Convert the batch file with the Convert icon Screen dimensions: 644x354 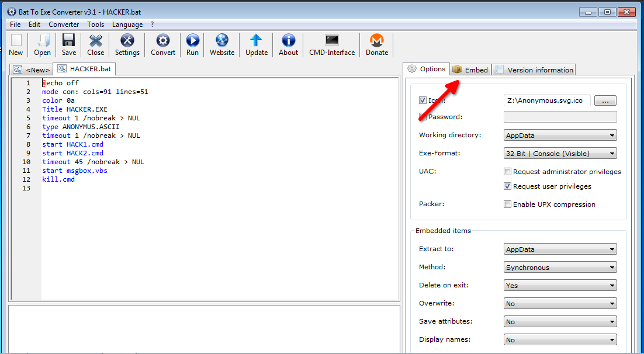click(163, 45)
